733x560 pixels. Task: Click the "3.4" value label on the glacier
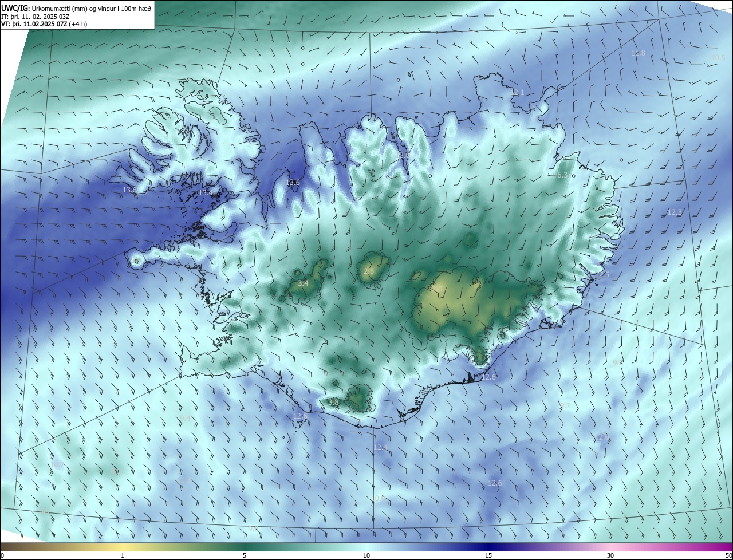click(x=303, y=283)
